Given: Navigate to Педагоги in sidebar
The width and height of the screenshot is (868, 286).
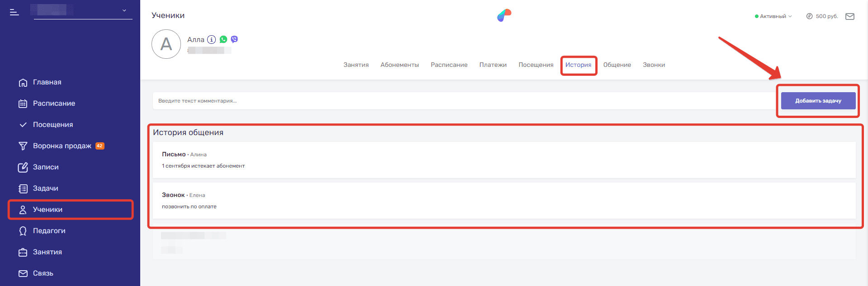Looking at the screenshot, I should (49, 231).
